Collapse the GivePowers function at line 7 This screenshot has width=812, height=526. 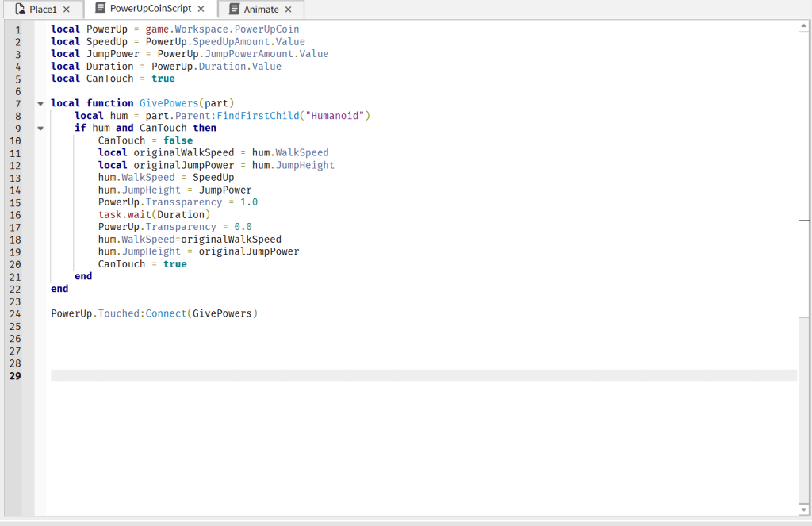[40, 103]
